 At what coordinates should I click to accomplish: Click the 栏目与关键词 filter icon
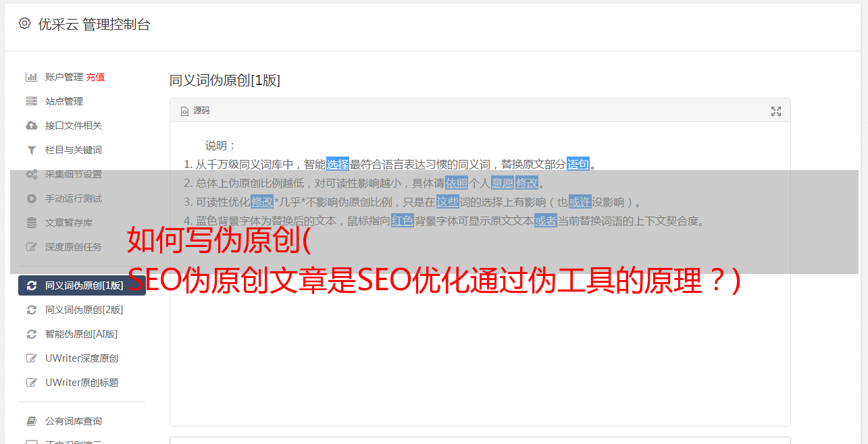tap(31, 150)
